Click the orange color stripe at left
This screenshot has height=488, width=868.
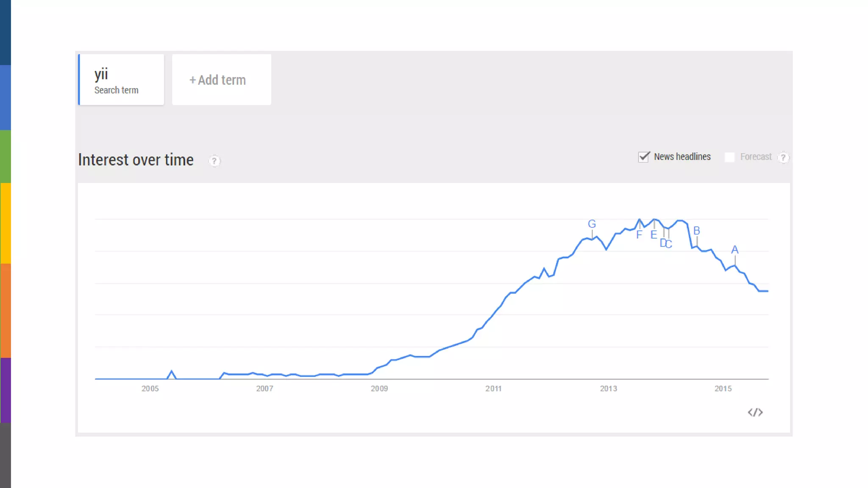click(x=6, y=311)
